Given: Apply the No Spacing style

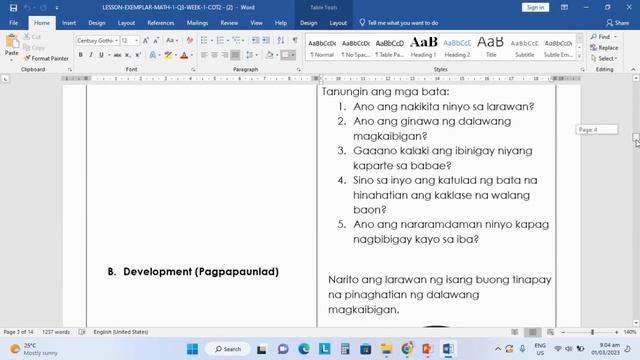Looking at the screenshot, I should coord(356,47).
